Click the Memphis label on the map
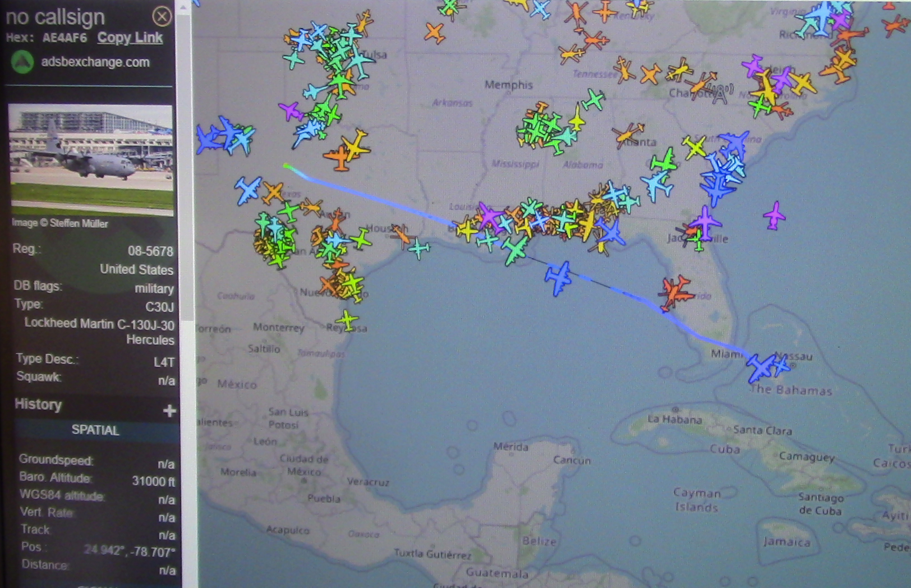Screen dimensions: 911x588 (509, 85)
